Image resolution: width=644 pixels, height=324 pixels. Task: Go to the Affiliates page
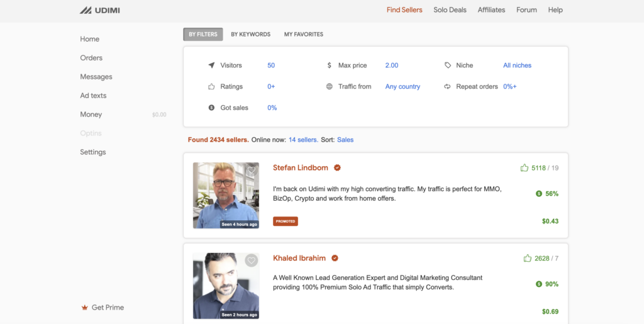(491, 10)
